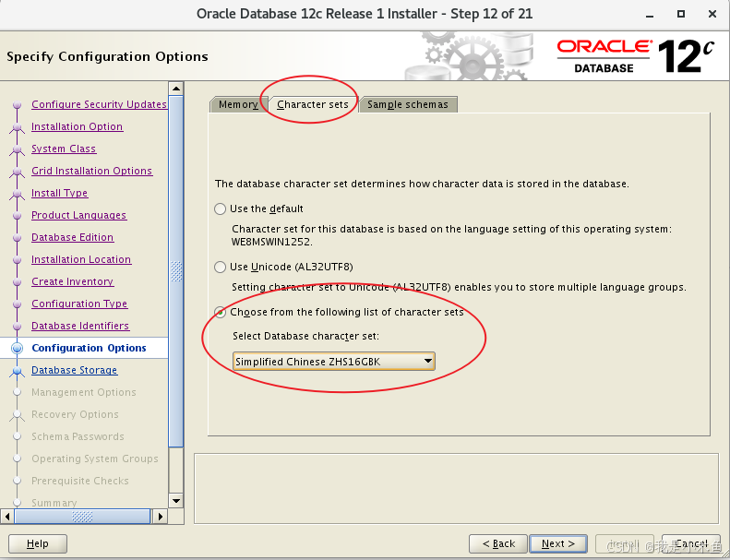Click the disabled Recovery Options step
Screen dimensions: 730x560
pos(75,414)
